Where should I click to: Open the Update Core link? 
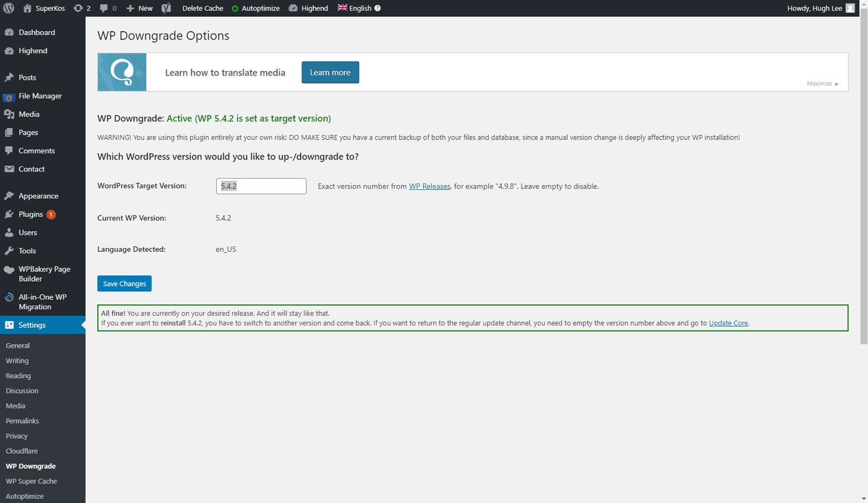pyautogui.click(x=729, y=323)
